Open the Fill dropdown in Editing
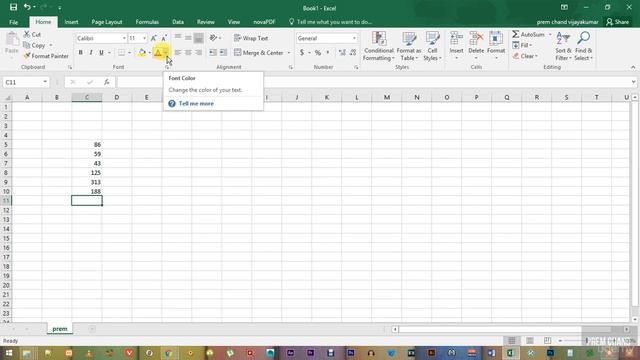 [x=522, y=45]
